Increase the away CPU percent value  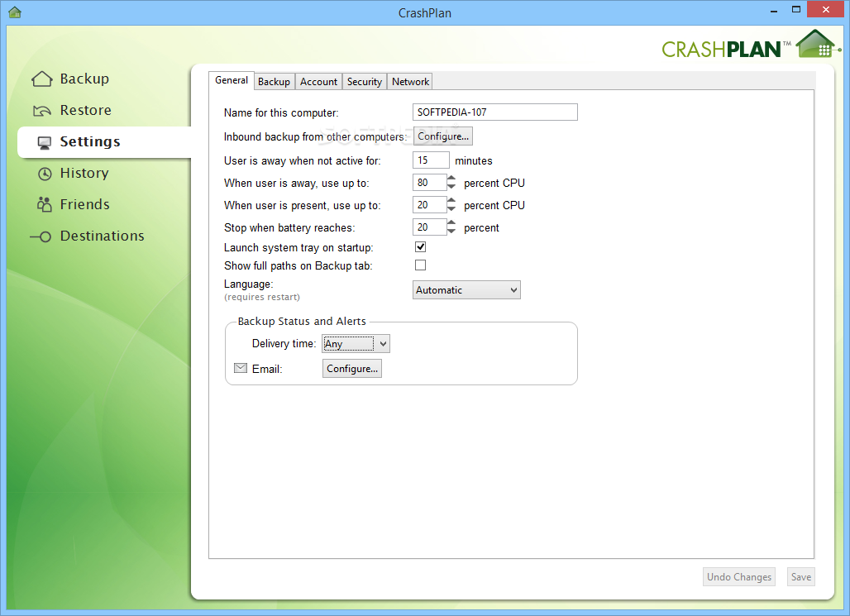(451, 179)
